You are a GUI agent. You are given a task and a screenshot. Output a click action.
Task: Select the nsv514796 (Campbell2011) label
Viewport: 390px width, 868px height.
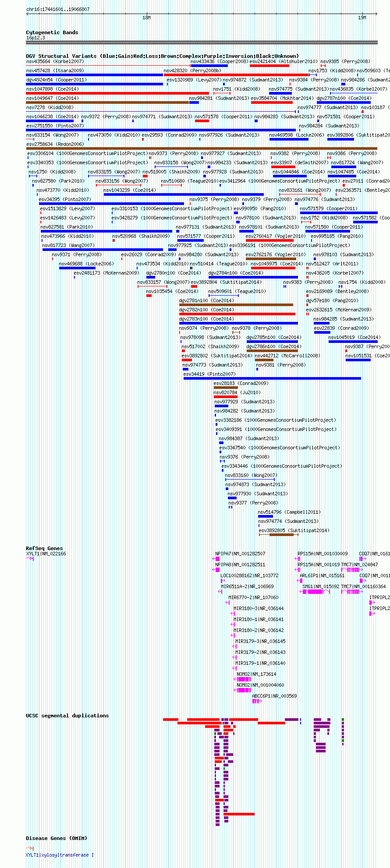289,512
